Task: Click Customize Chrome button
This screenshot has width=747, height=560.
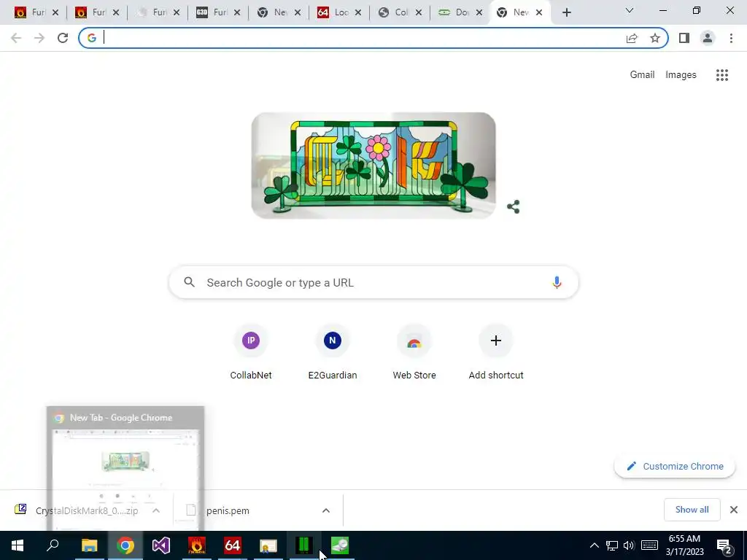Action: click(675, 466)
